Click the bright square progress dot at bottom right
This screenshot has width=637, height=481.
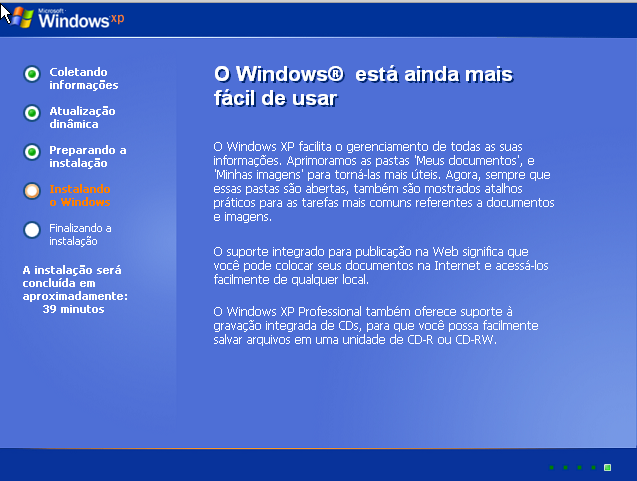click(607, 467)
